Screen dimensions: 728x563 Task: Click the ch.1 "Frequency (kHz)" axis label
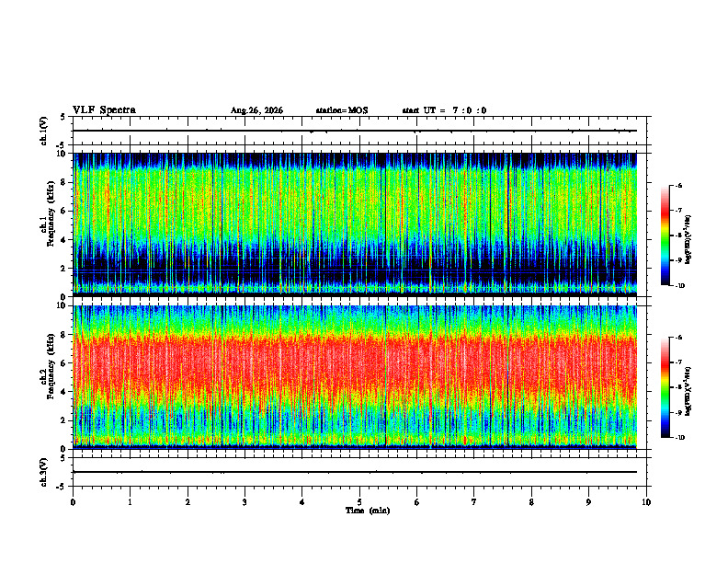coord(51,214)
